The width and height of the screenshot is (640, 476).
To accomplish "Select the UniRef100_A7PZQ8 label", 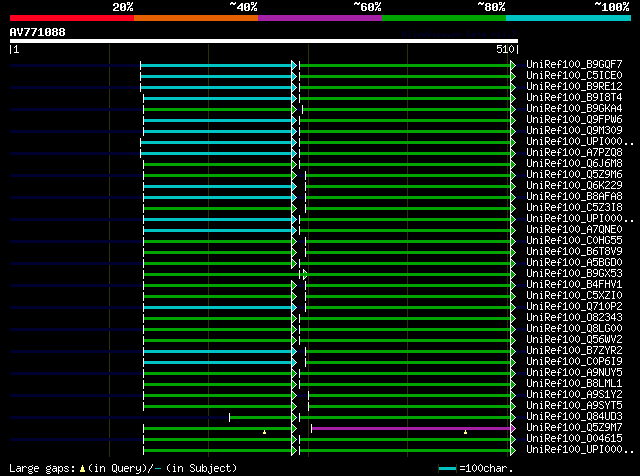I will [574, 153].
